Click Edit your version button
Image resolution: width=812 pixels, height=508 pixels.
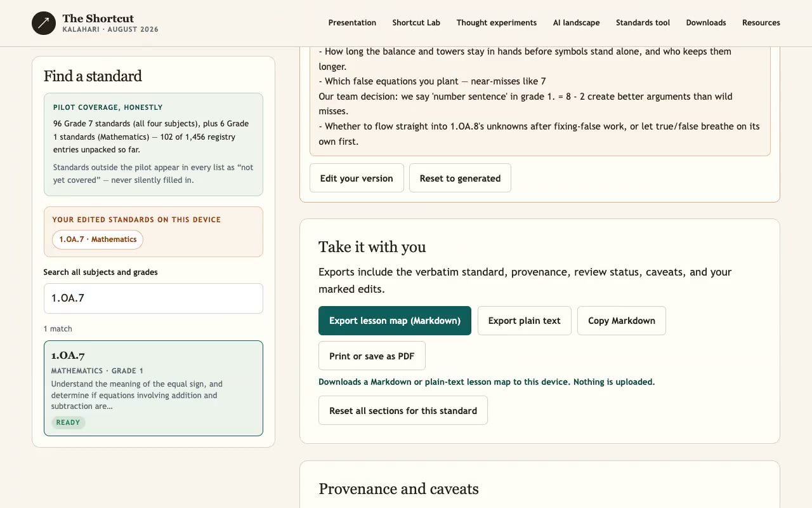(x=357, y=178)
